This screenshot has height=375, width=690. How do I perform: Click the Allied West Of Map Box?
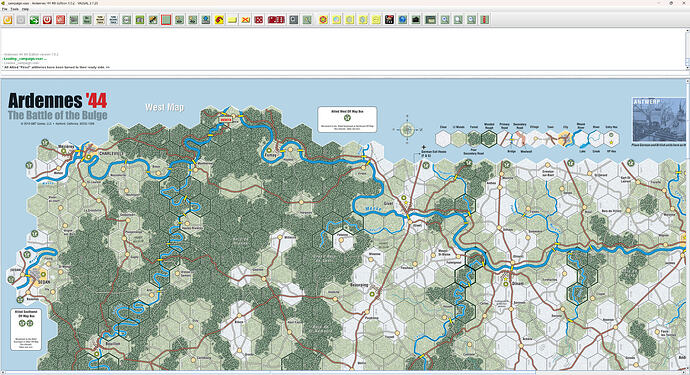coord(347,119)
